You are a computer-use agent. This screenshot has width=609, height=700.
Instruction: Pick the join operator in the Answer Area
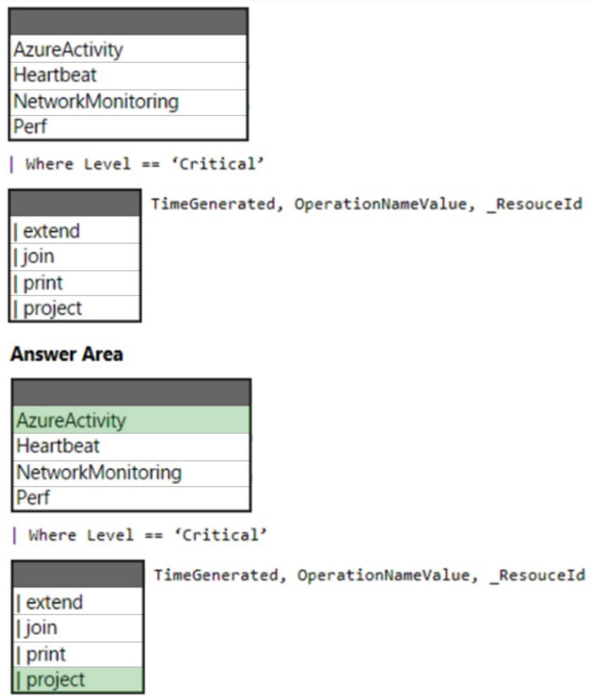tap(78, 628)
